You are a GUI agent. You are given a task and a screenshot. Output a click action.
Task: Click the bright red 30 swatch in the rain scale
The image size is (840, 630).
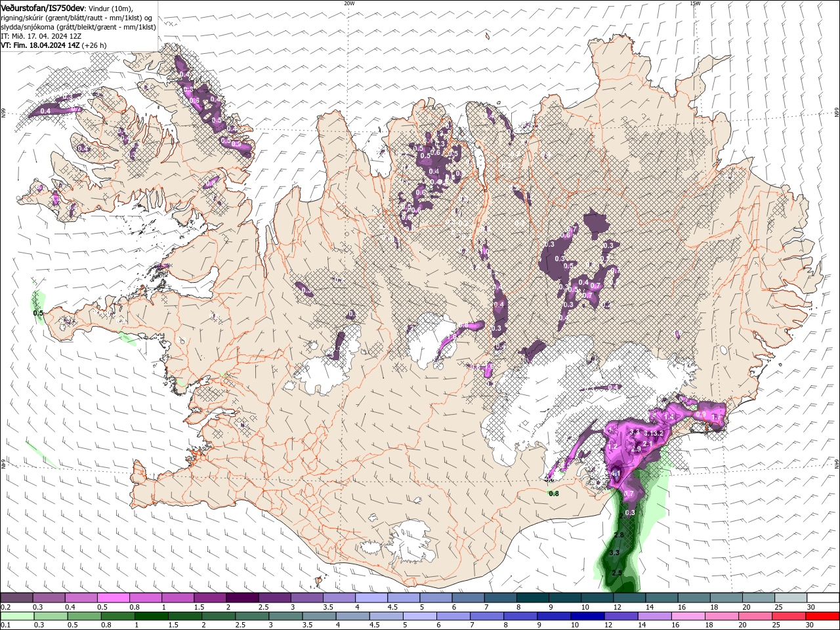click(822, 616)
